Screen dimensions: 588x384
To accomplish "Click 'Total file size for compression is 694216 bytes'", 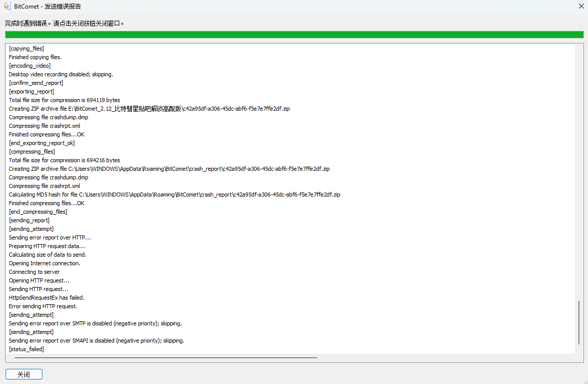I will (x=65, y=161).
